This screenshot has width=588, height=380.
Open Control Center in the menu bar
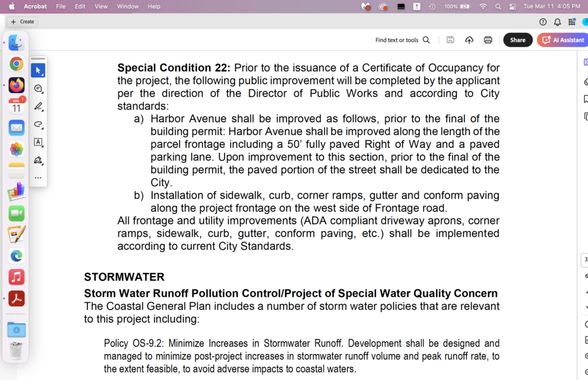point(513,6)
